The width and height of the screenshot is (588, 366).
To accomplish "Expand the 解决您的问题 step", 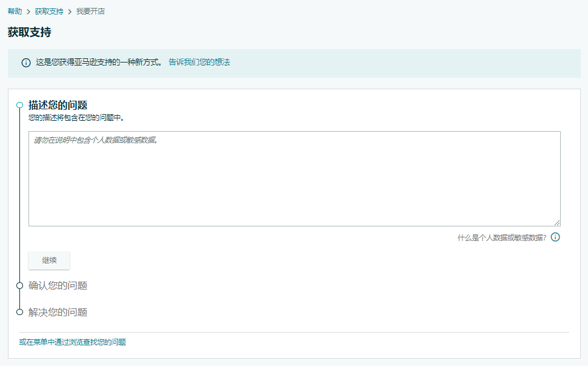I will tap(58, 312).
